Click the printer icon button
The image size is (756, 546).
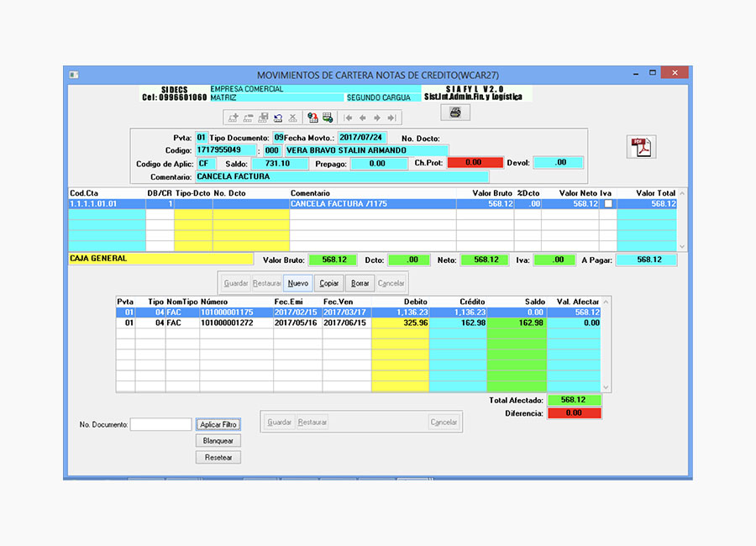(x=454, y=113)
